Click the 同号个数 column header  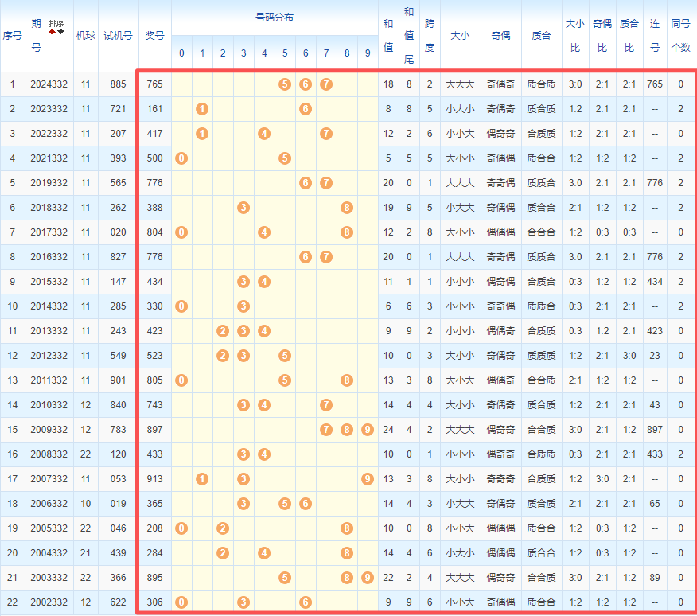[681, 36]
